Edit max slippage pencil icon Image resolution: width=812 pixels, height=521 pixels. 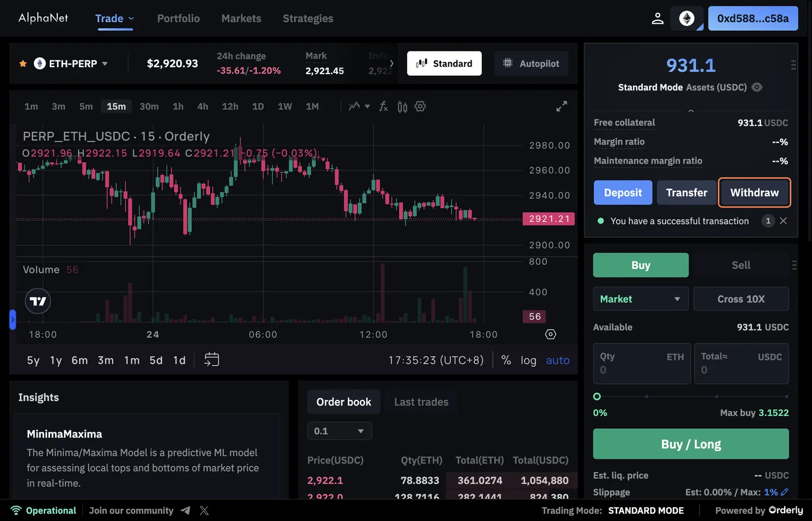[x=785, y=492]
